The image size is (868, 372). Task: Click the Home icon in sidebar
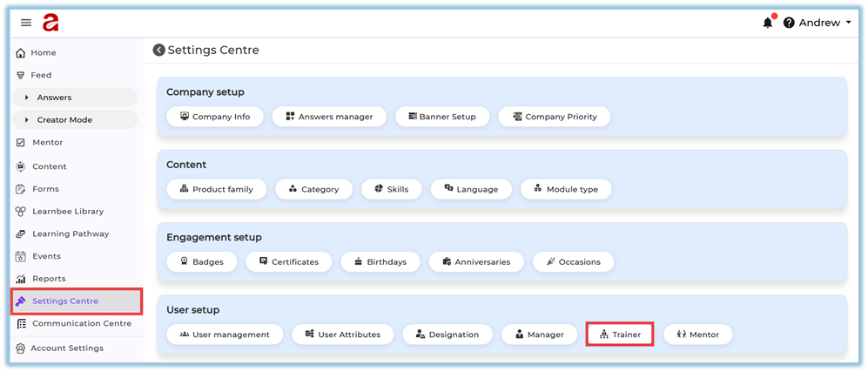(x=21, y=53)
